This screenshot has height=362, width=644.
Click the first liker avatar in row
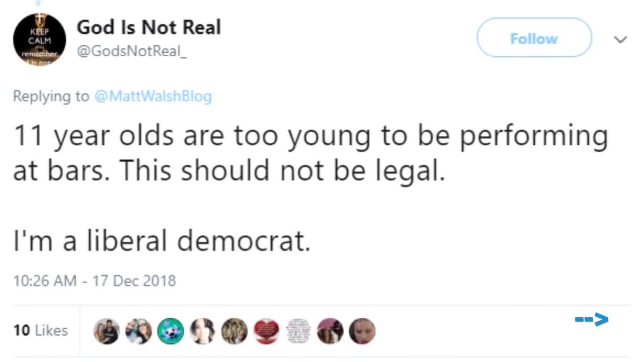pyautogui.click(x=107, y=331)
